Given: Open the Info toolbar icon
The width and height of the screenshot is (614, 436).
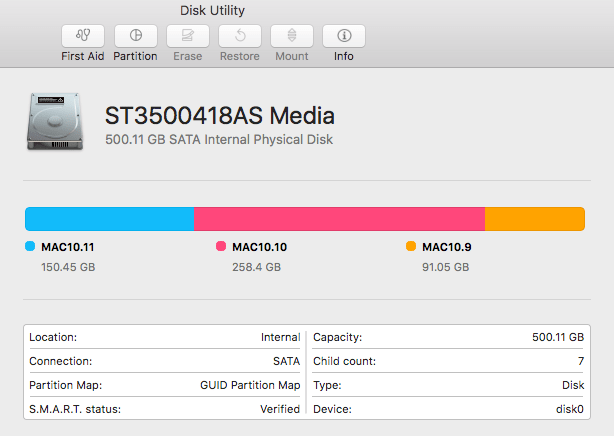Looking at the screenshot, I should [344, 36].
